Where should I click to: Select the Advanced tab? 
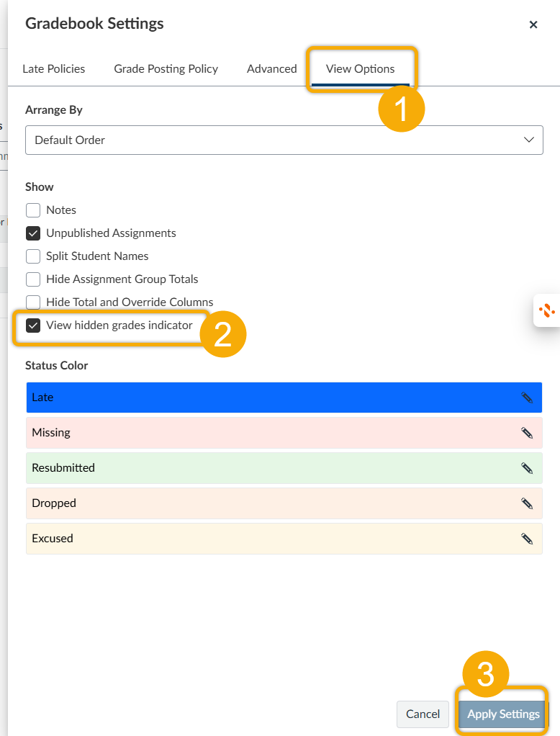coord(271,69)
